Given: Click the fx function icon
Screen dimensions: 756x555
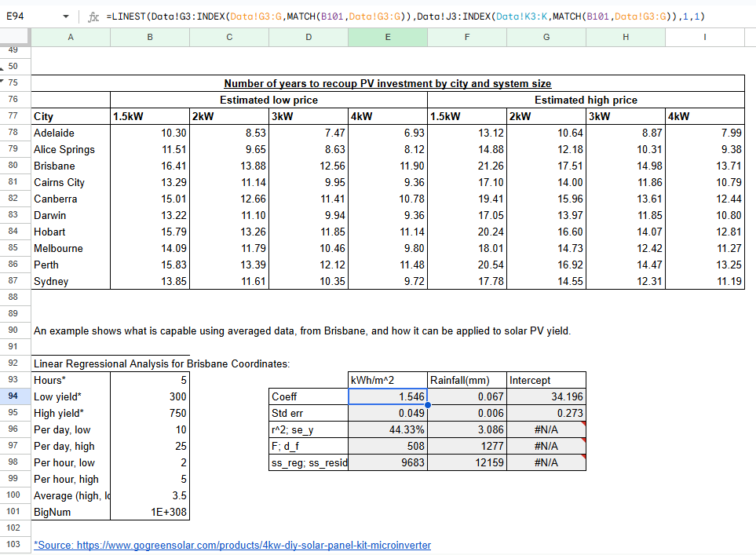Looking at the screenshot, I should (x=93, y=16).
